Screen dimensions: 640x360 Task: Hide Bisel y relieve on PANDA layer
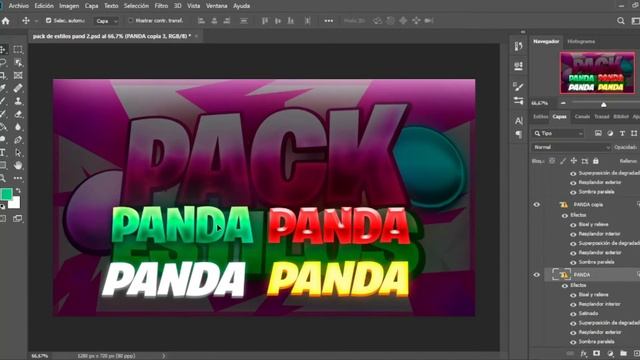(573, 295)
